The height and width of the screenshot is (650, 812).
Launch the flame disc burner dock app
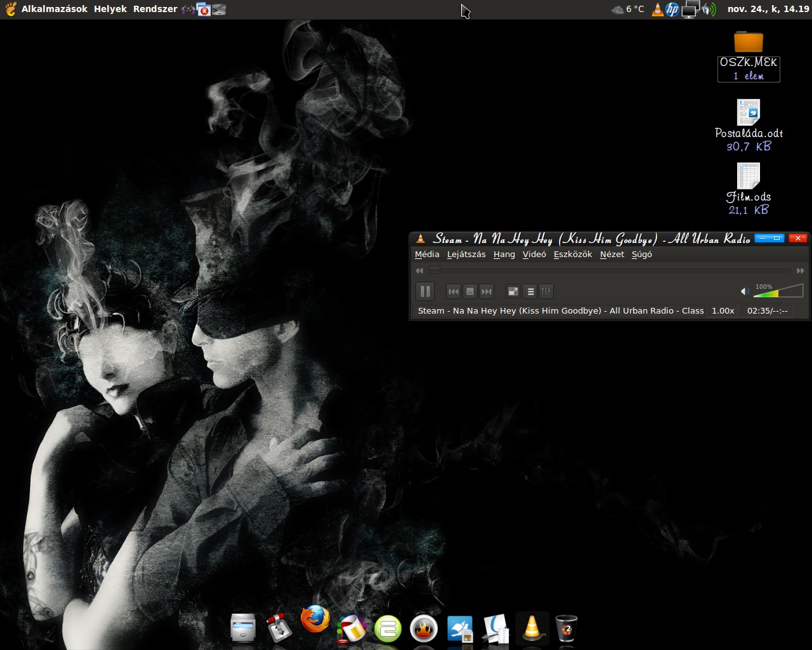[x=424, y=629]
